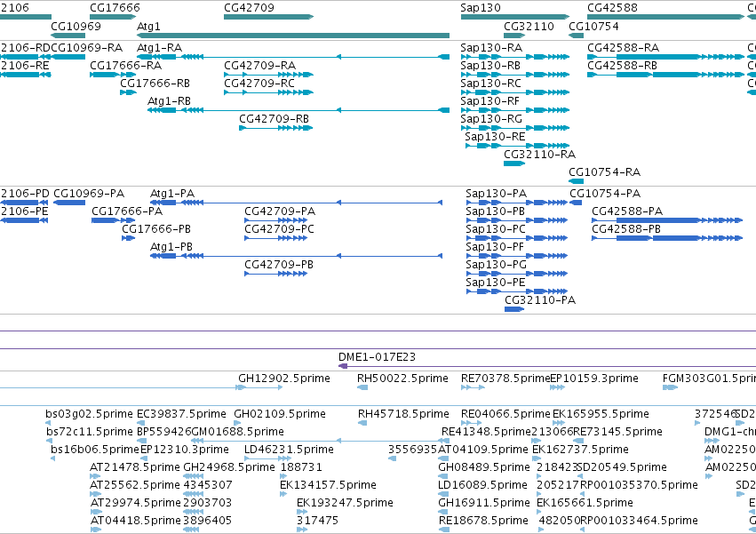Click the CG10754 gene label
The width and height of the screenshot is (756, 534).
593,26
